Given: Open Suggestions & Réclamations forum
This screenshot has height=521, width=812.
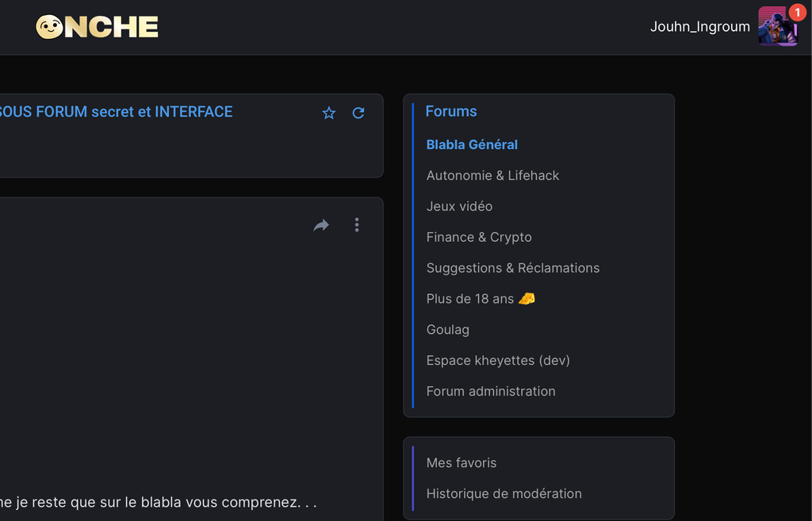Looking at the screenshot, I should 512,268.
